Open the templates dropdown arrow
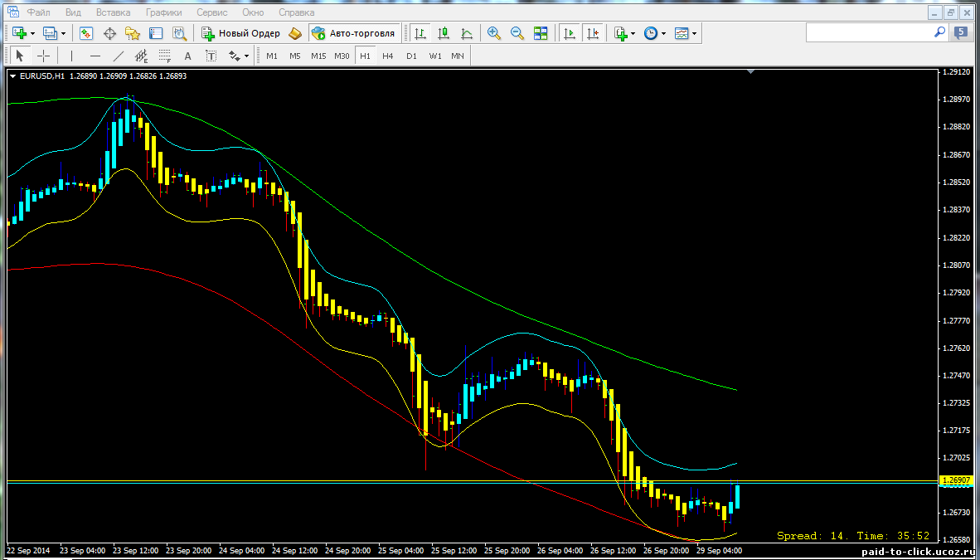This screenshot has width=980, height=560. 695,33
